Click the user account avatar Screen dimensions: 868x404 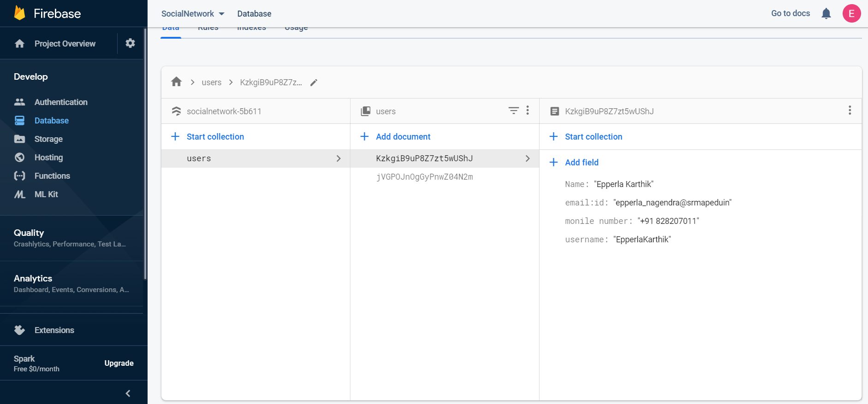pyautogui.click(x=851, y=14)
